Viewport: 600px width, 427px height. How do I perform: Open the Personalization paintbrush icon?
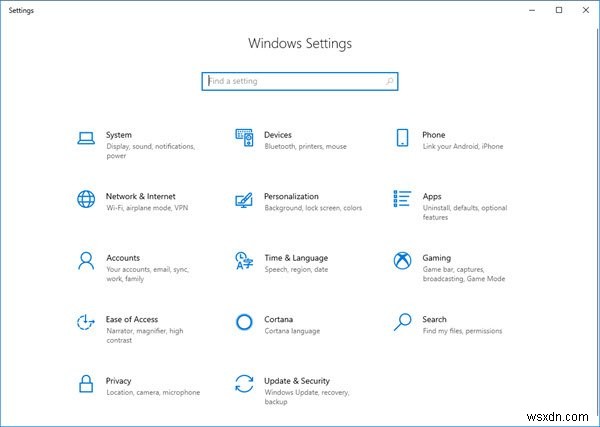pos(244,199)
